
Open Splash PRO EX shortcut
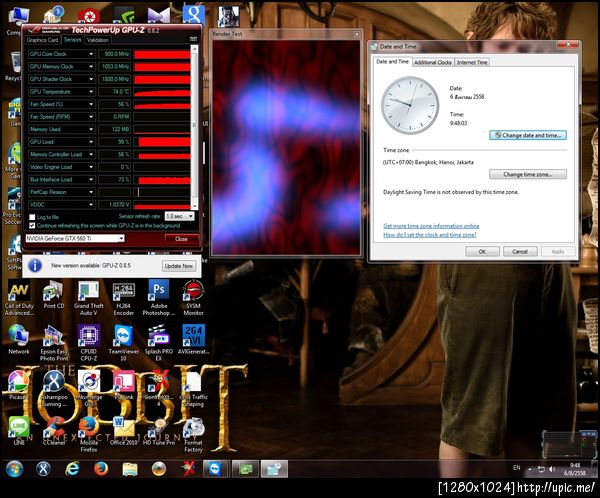(x=158, y=342)
